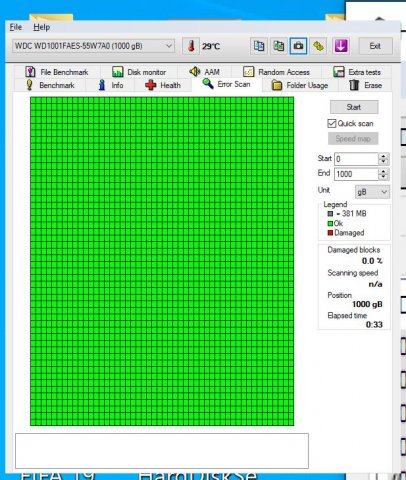Decrease the Start value with down arrow
The width and height of the screenshot is (406, 480).
click(x=383, y=162)
